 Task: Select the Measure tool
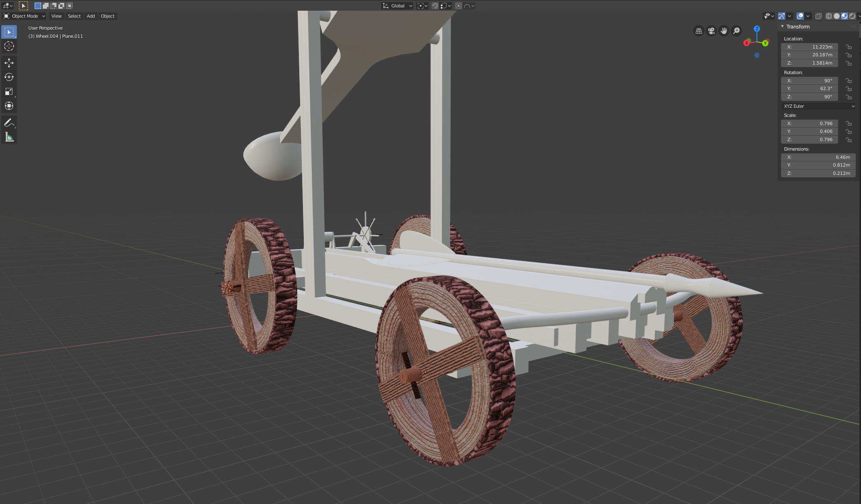coord(9,137)
